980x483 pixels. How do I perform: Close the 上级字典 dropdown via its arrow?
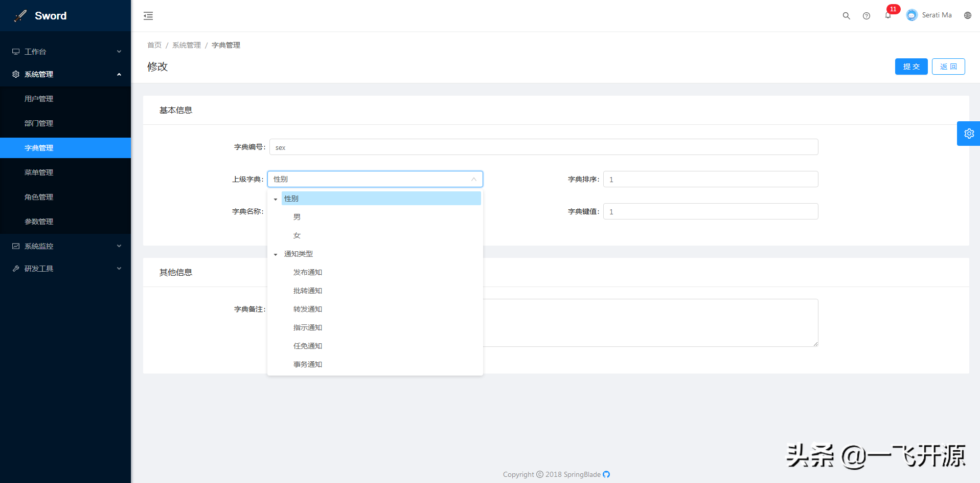[x=474, y=179]
